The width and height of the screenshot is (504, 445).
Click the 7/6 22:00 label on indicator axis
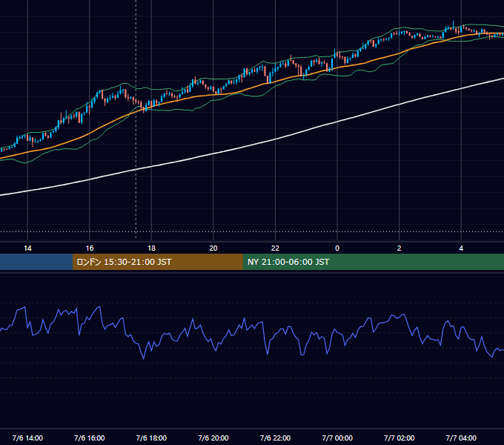275,438
